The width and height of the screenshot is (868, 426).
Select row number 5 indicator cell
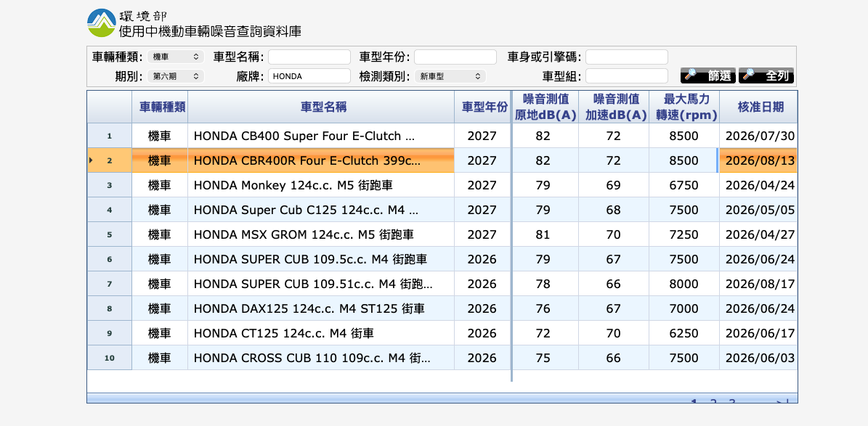click(110, 234)
